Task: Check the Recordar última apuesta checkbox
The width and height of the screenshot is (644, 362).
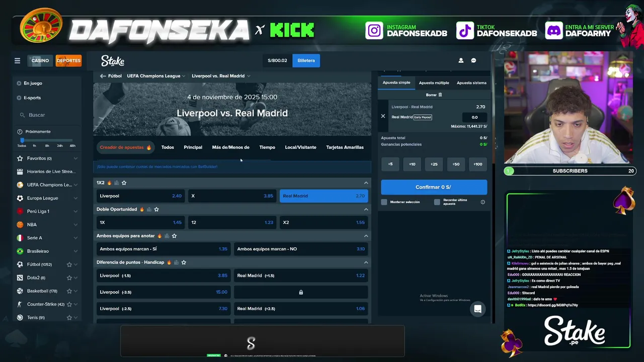Action: tap(437, 202)
